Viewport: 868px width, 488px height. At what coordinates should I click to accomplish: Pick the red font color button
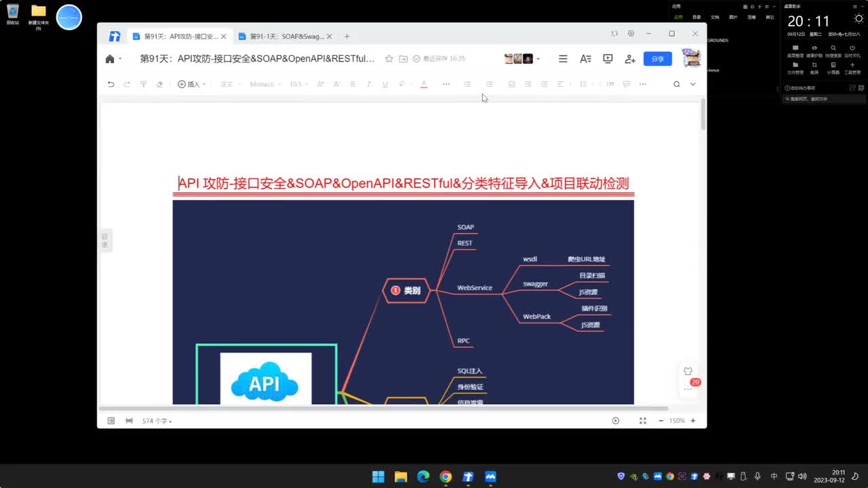click(424, 84)
